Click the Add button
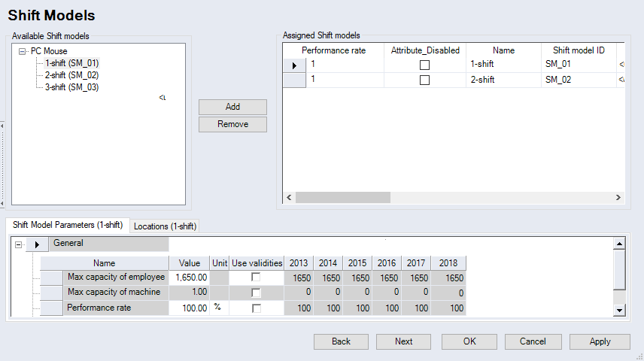 (x=232, y=107)
